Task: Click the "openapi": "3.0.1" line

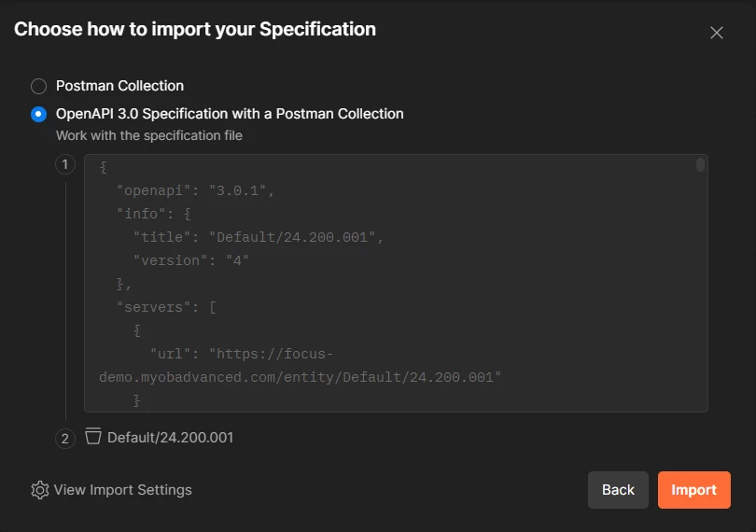Action: click(195, 190)
